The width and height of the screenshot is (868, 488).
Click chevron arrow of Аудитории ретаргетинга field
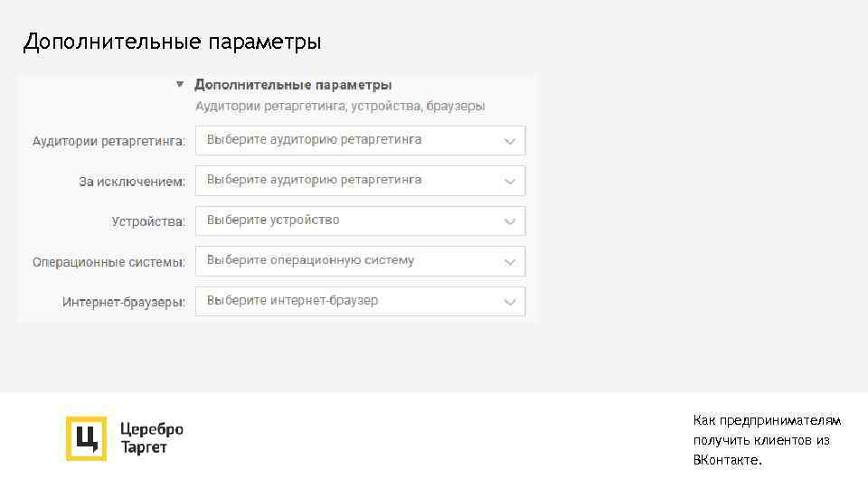(x=510, y=141)
